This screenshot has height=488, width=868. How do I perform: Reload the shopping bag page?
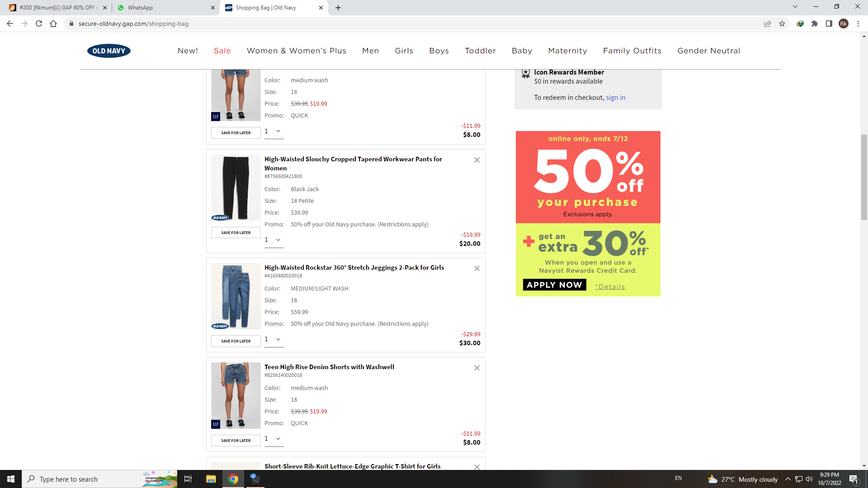[39, 23]
